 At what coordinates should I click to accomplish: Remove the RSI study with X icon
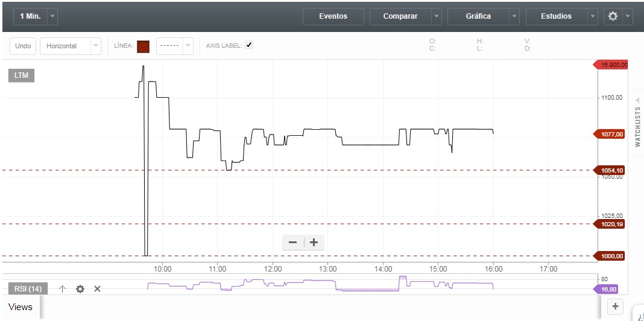pyautogui.click(x=97, y=289)
